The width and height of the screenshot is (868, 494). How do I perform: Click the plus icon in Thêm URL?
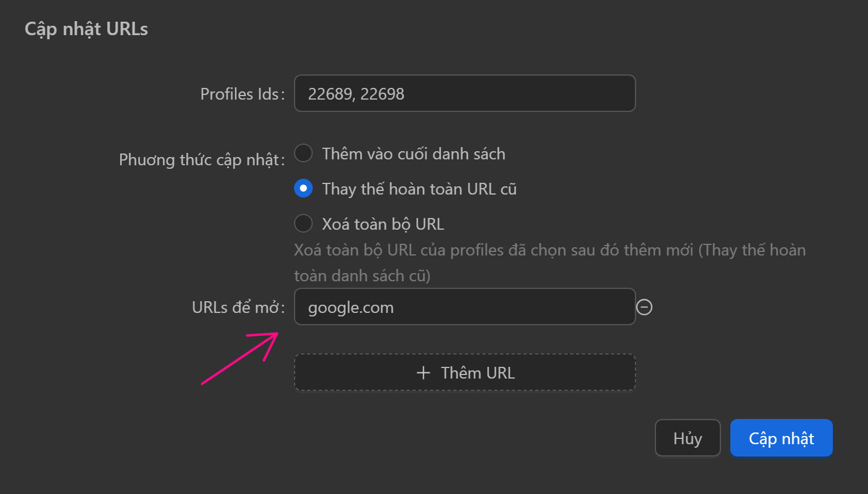coord(423,373)
